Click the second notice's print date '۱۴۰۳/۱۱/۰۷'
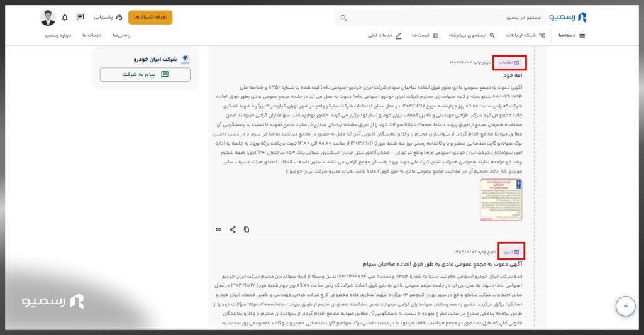This screenshot has height=335, width=644. point(465,251)
